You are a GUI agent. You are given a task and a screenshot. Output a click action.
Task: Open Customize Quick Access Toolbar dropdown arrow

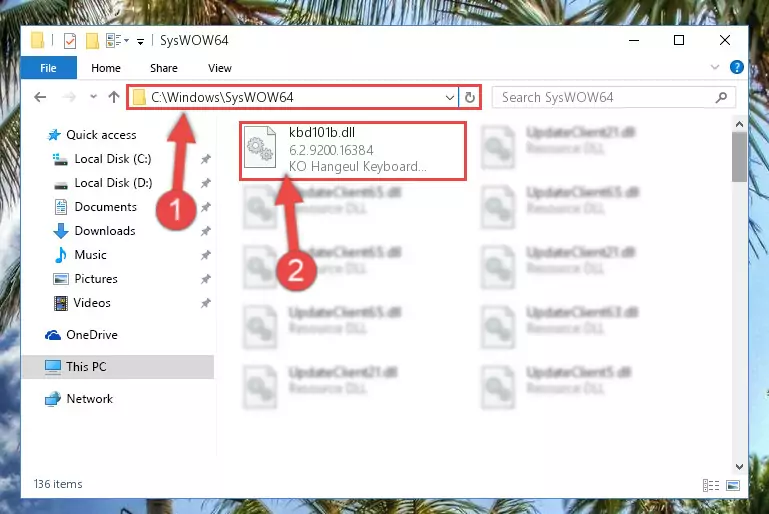pyautogui.click(x=140, y=42)
